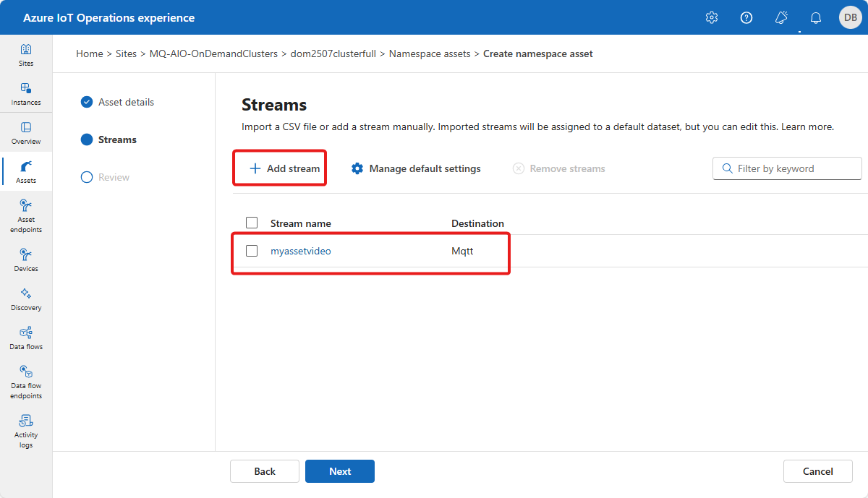This screenshot has width=868, height=498.
Task: Open Namespace assets breadcrumb
Action: click(430, 53)
